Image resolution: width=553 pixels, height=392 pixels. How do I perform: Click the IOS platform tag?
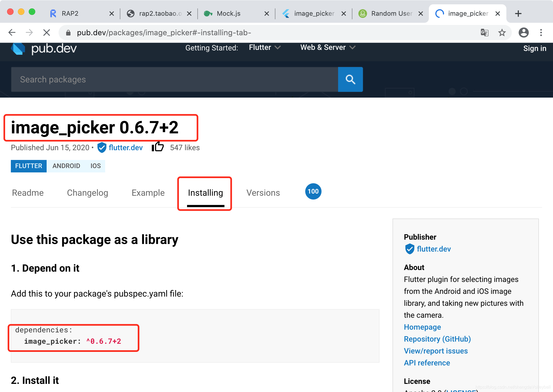coord(95,166)
